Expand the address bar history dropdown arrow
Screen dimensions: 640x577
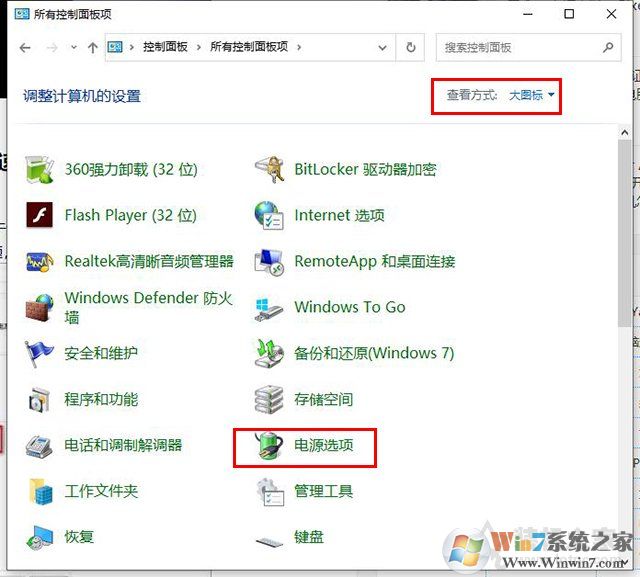(x=383, y=47)
